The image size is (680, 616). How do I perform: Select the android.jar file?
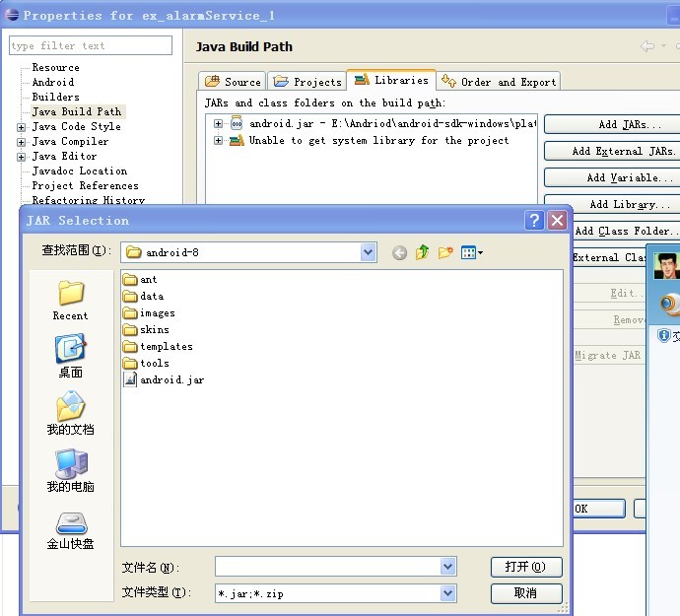164,379
